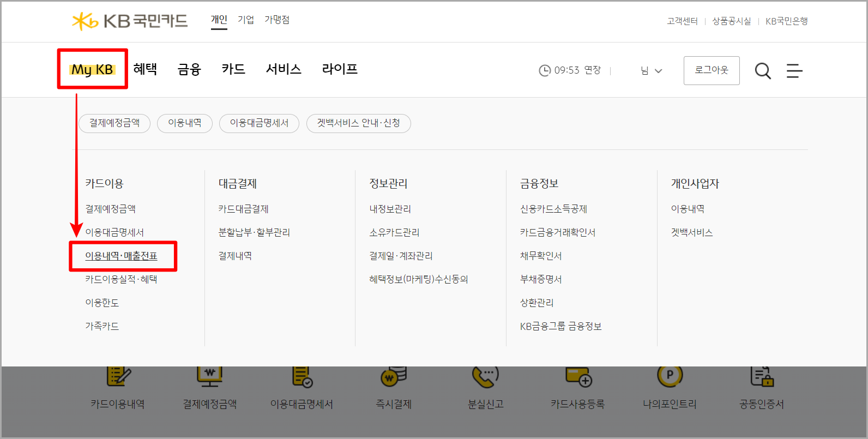Click the KB국민카드 logo
This screenshot has width=868, height=439.
(x=130, y=21)
